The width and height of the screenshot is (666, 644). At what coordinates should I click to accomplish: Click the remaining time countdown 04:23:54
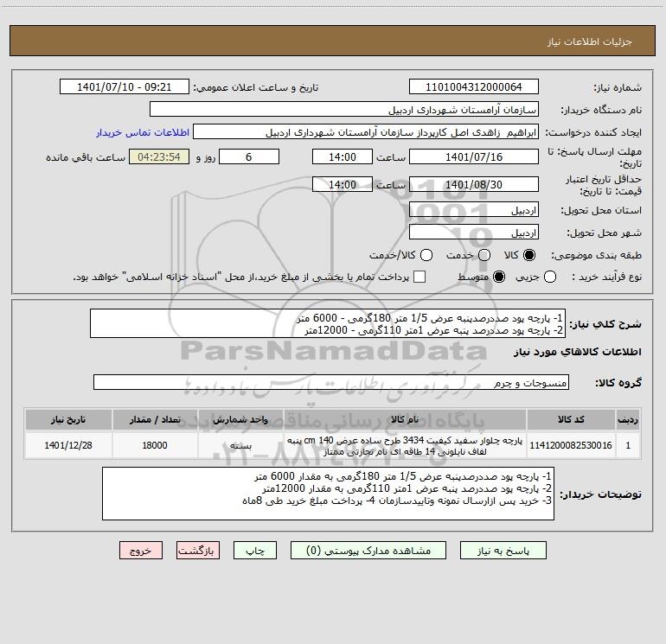pos(159,156)
